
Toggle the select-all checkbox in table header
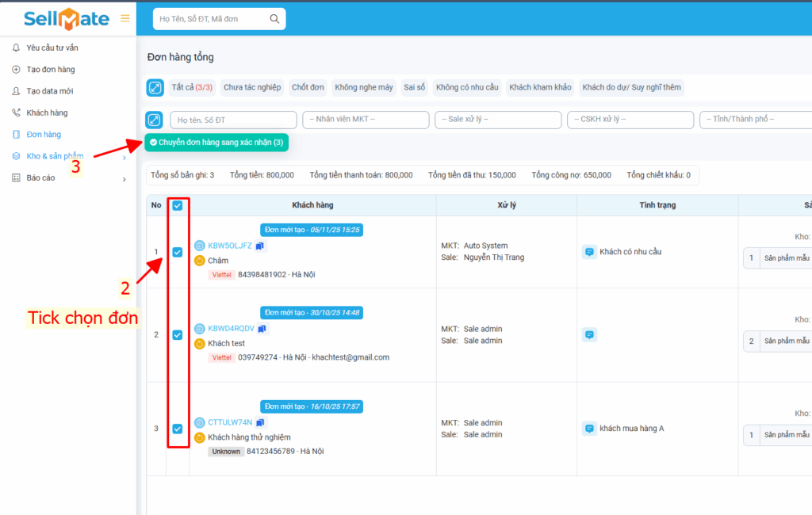click(178, 205)
